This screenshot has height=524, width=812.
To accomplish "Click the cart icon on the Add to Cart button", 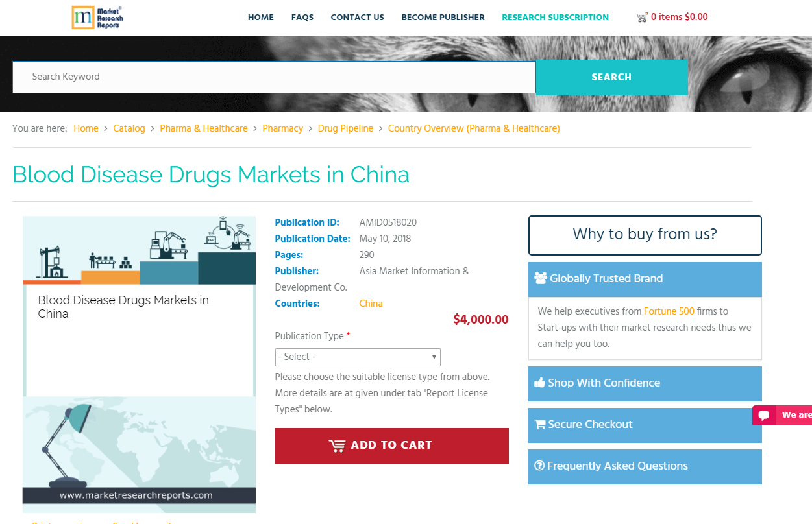I will [337, 446].
